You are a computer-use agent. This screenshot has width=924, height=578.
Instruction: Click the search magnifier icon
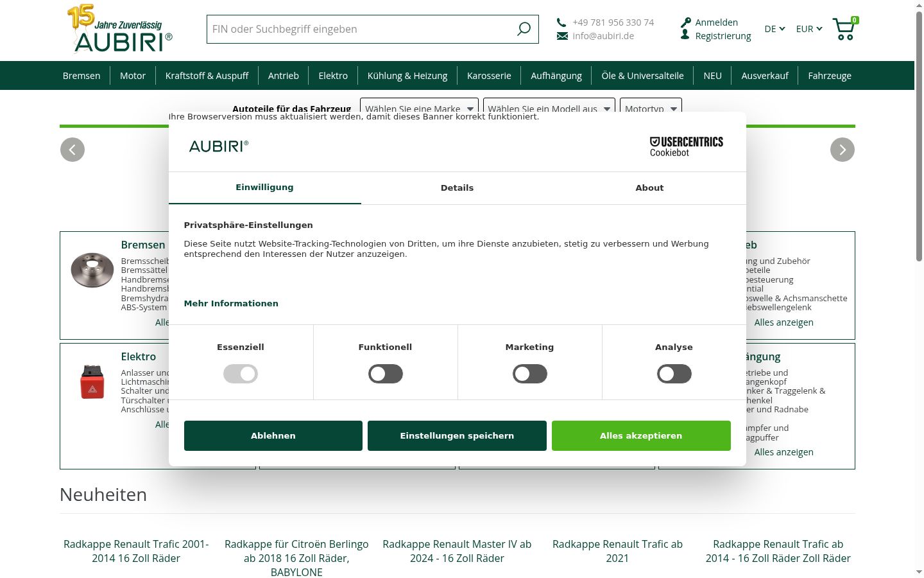[x=524, y=29]
